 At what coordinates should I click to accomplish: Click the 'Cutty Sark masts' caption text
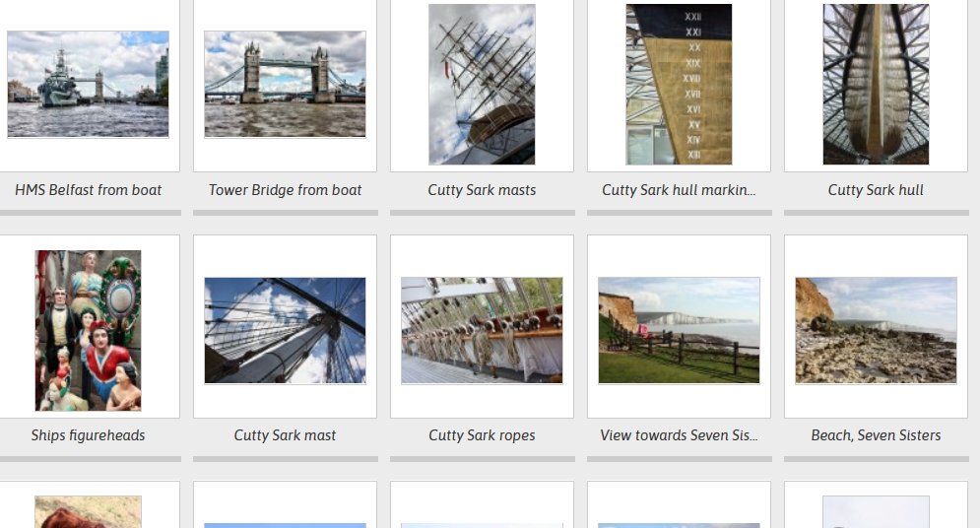482,190
